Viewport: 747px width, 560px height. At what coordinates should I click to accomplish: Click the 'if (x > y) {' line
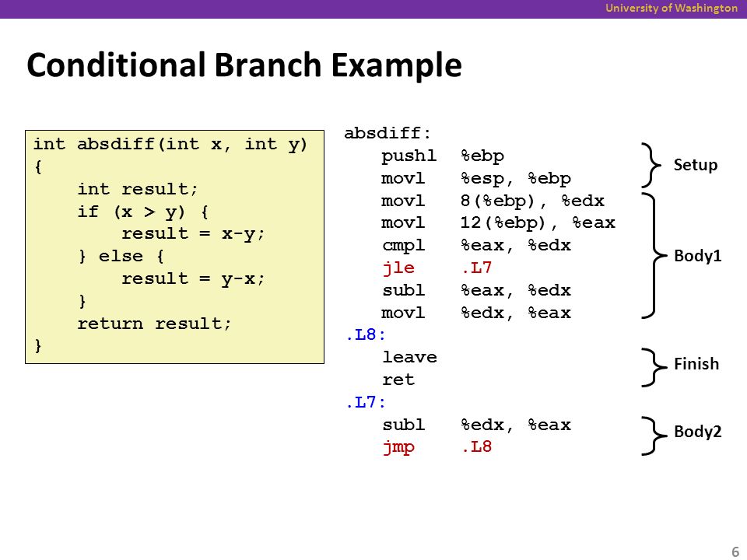click(143, 212)
